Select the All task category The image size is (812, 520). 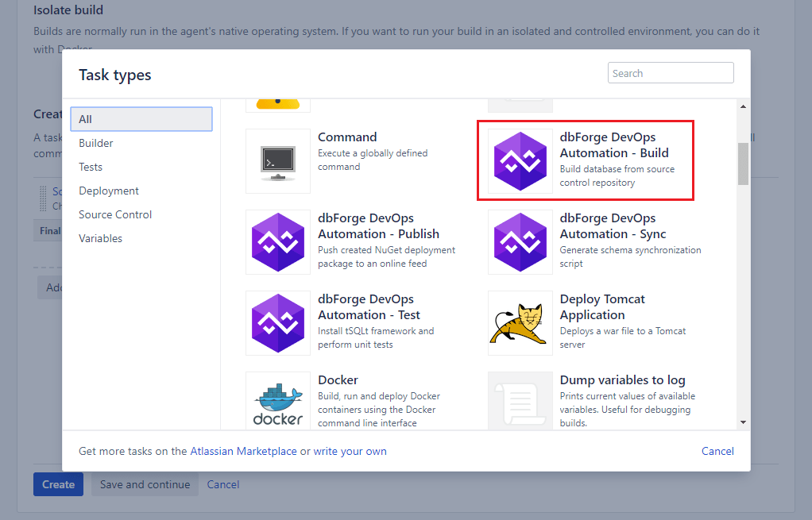pyautogui.click(x=141, y=119)
